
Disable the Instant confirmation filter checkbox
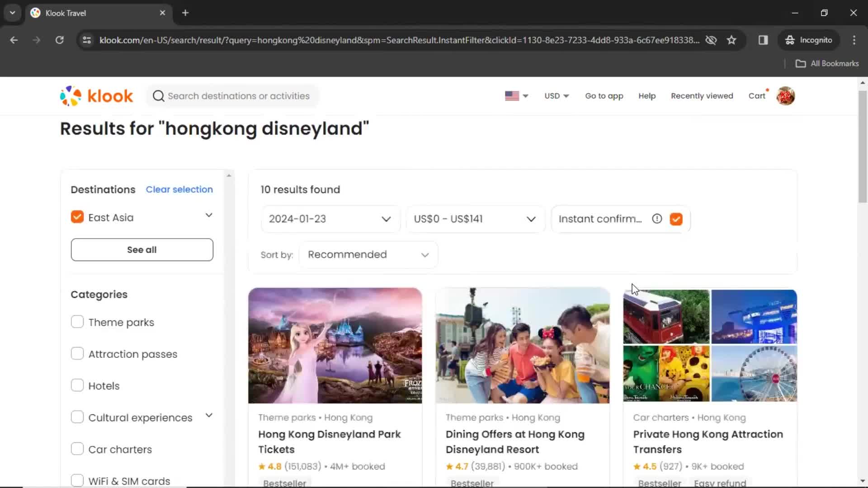(676, 219)
